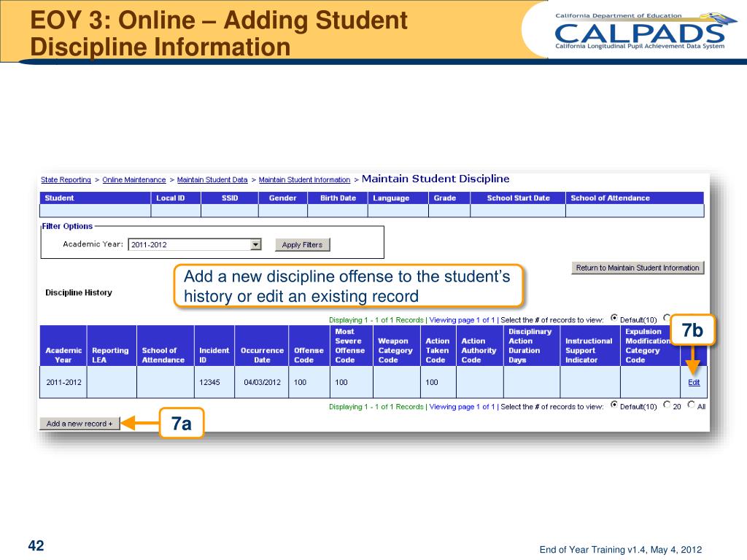Click the occurrence date cell 04/03/2012
This screenshot has height=560, width=747.
point(262,382)
